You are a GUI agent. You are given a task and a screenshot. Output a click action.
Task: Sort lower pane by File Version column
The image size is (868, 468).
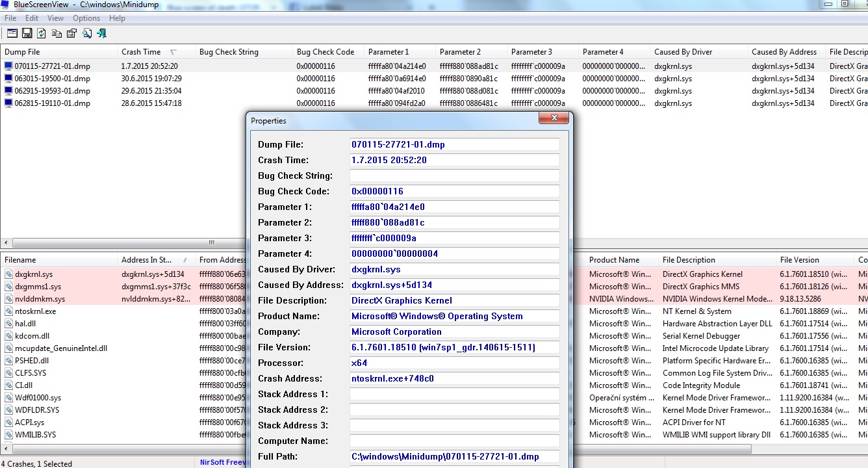tap(815, 260)
